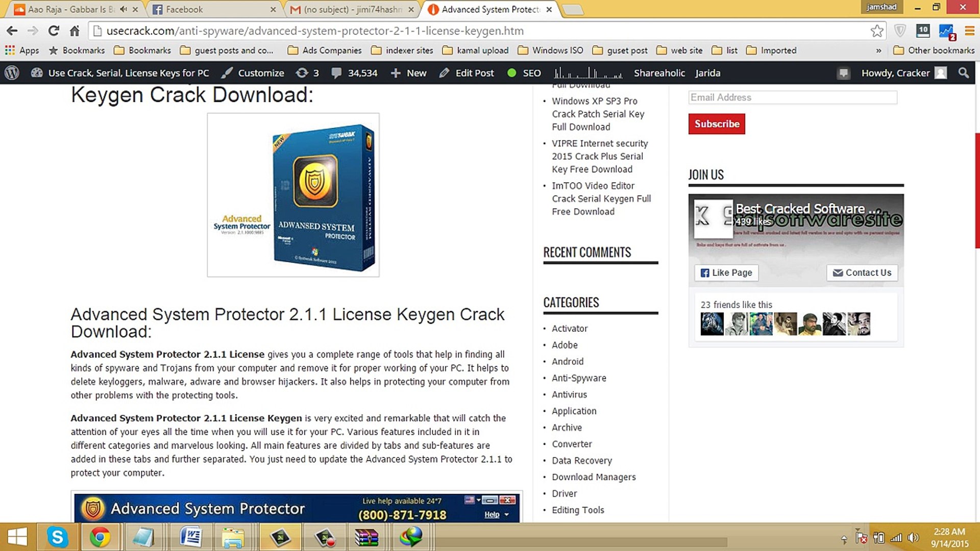Click the Email Address input field
980x551 pixels.
[x=792, y=97]
